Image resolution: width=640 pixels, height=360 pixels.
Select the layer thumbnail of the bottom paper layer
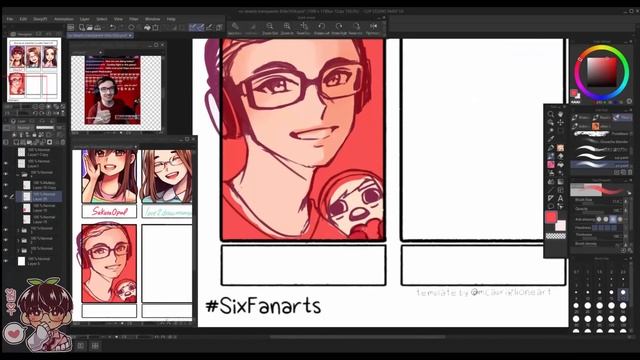[22, 261]
